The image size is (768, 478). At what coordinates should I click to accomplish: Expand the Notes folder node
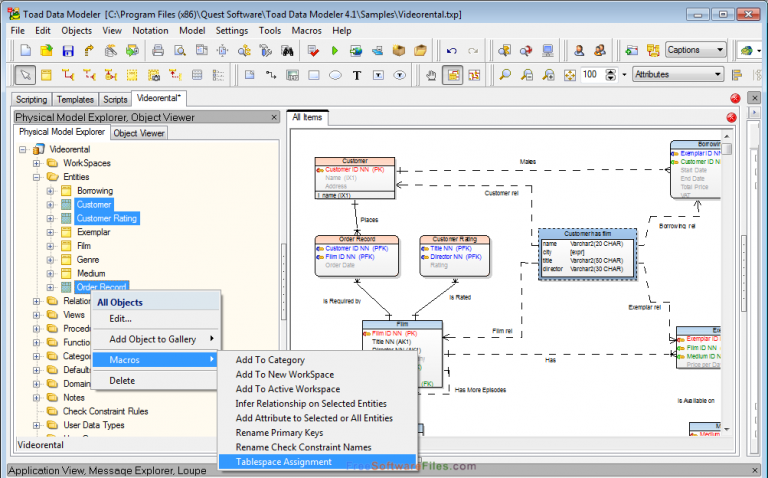point(36,398)
